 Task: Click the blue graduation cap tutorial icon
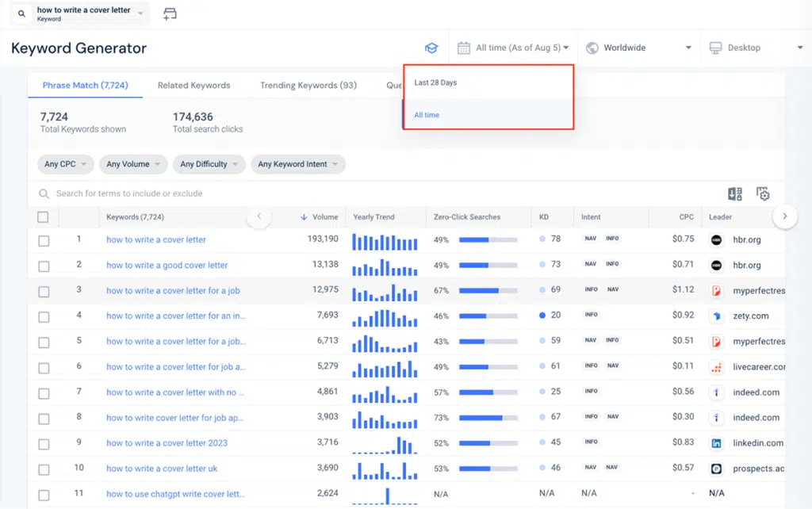click(431, 48)
